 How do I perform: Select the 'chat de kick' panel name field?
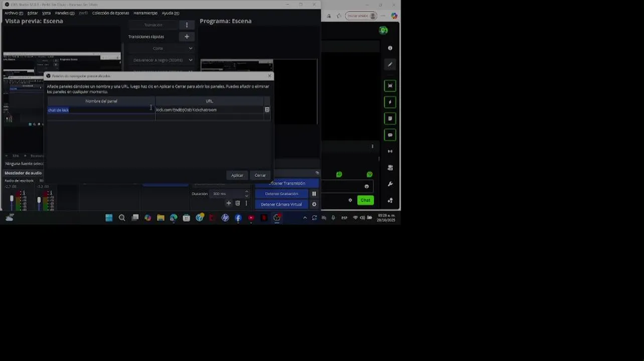pos(101,110)
